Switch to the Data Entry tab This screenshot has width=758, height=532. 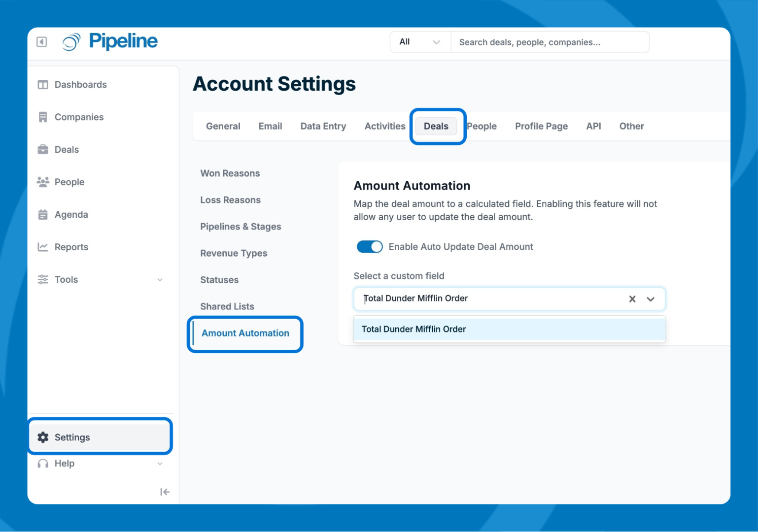pos(323,127)
